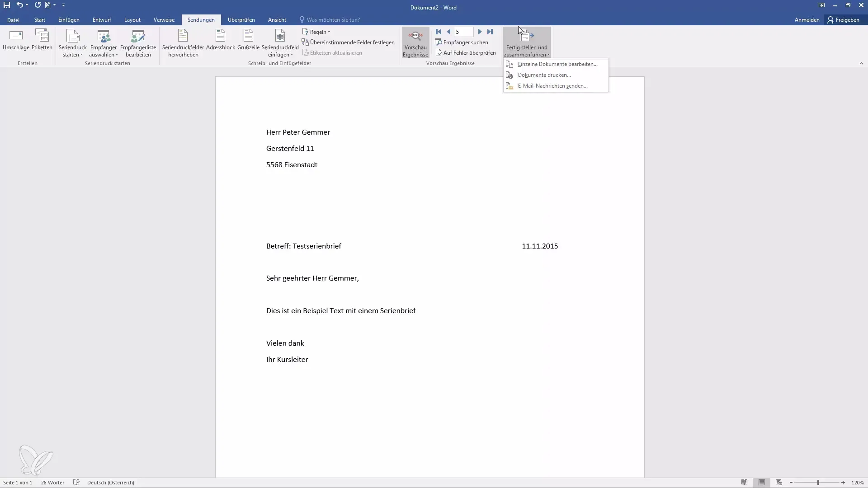Image resolution: width=868 pixels, height=488 pixels.
Task: Click the New document icon in quick access
Action: click(x=47, y=5)
